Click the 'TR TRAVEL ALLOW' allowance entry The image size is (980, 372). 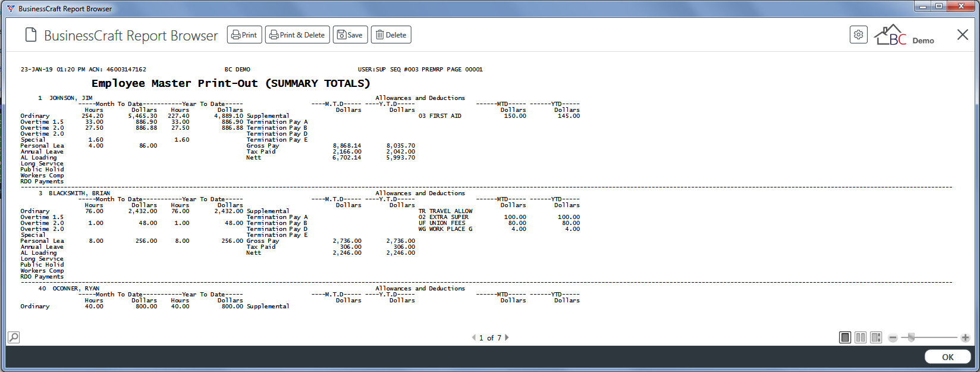[x=445, y=211]
